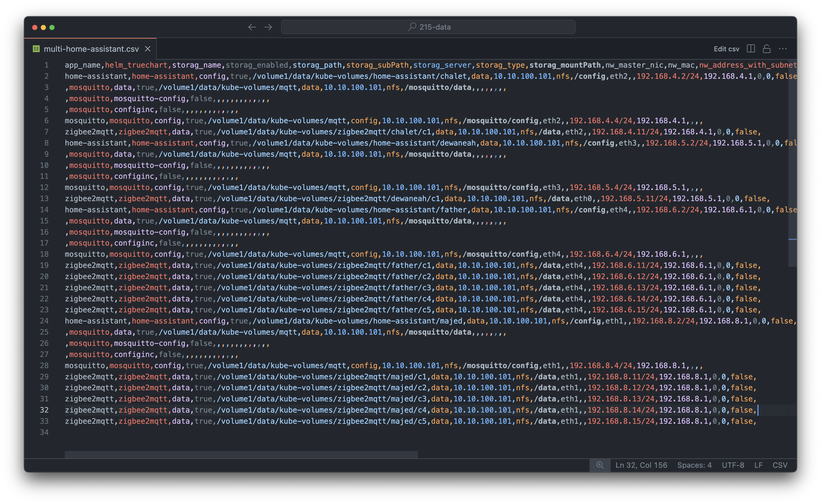Click 192.168.6.4/24 on line 18
Screen dimensions: 821x504
point(601,254)
